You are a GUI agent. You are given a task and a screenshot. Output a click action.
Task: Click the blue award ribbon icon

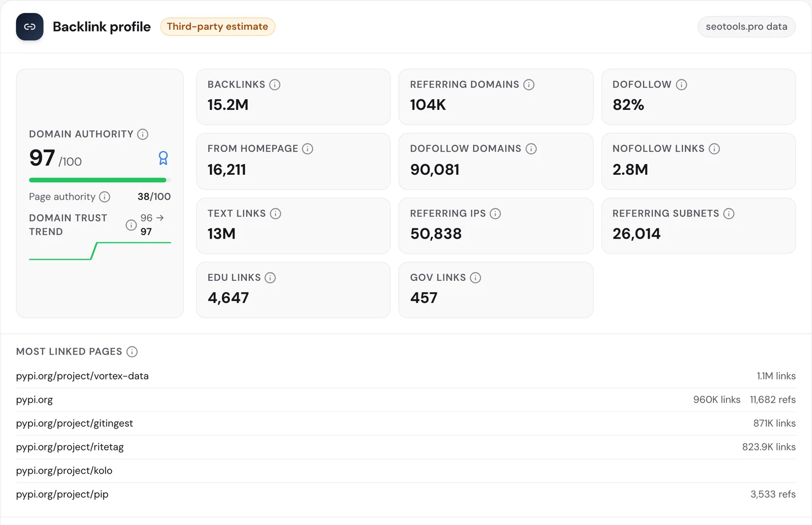pos(164,158)
